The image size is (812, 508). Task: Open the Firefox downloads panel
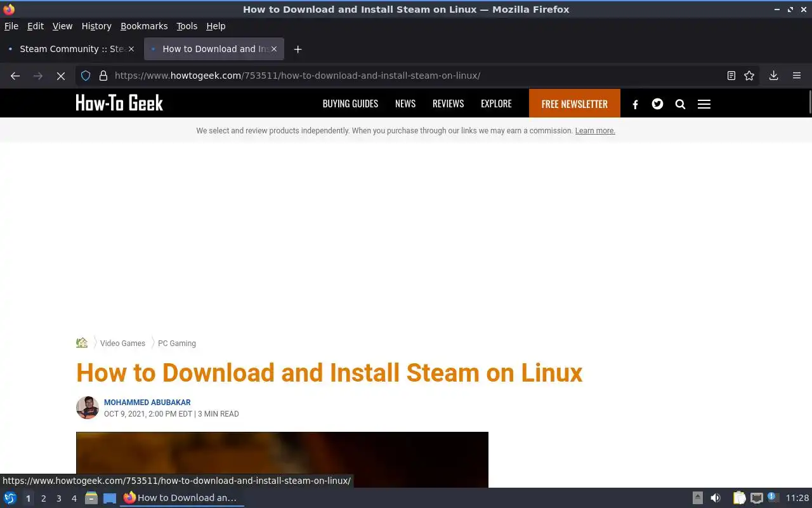774,76
